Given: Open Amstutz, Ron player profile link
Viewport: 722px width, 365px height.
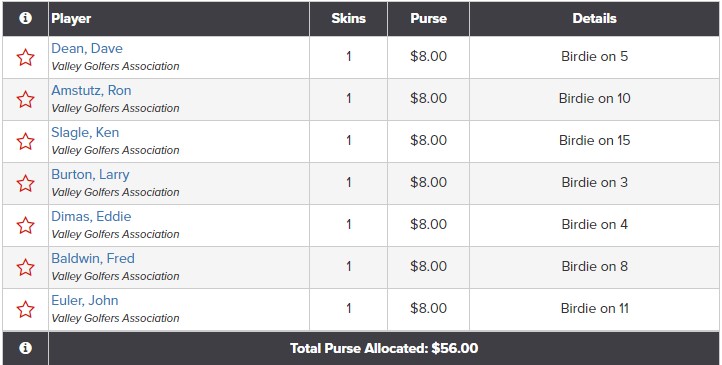Looking at the screenshot, I should point(91,90).
